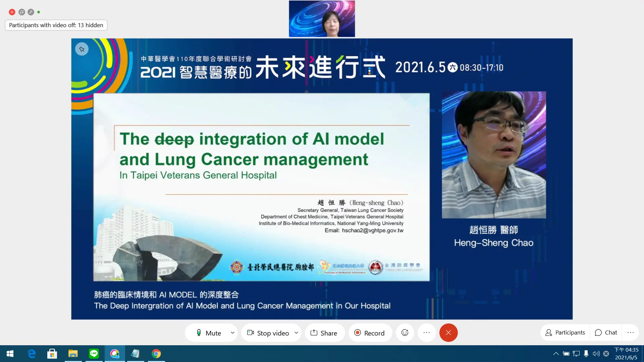Open the ellipsis menu right of Chat
Viewport: 644px width, 362px height.
click(x=631, y=333)
